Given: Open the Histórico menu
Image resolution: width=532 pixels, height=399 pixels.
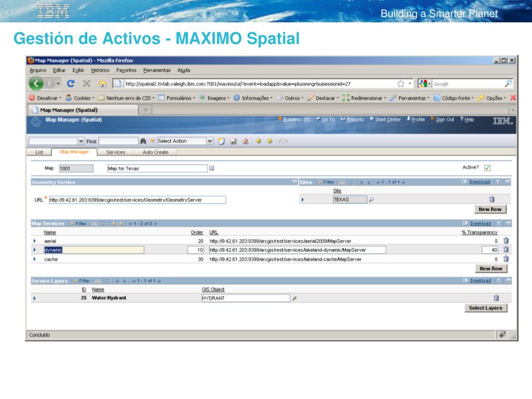Looking at the screenshot, I should click(x=100, y=70).
